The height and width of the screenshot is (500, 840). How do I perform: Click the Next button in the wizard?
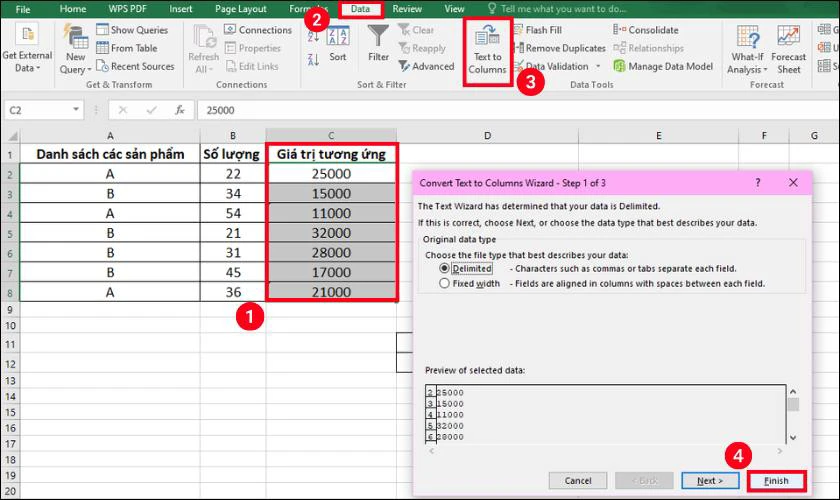[x=710, y=481]
